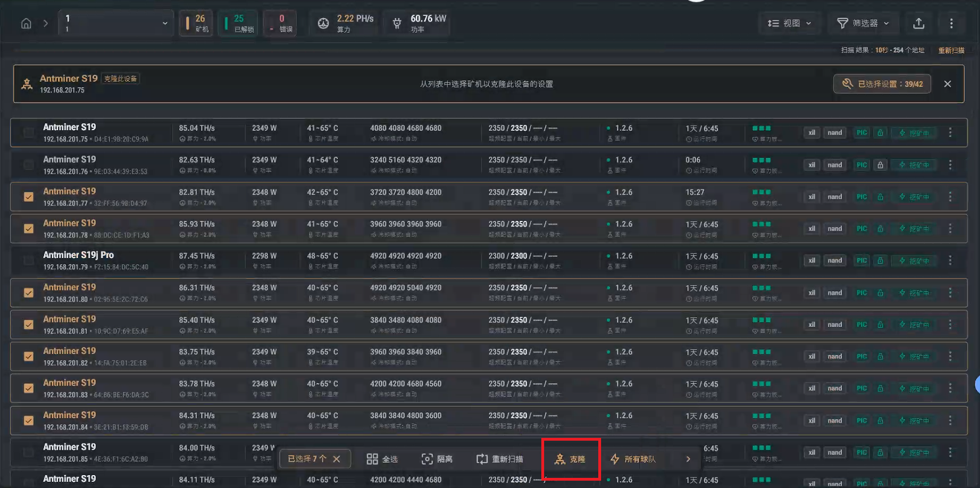Open row menu for 192.168.201.75
Image resolution: width=980 pixels, height=488 pixels.
tap(950, 132)
